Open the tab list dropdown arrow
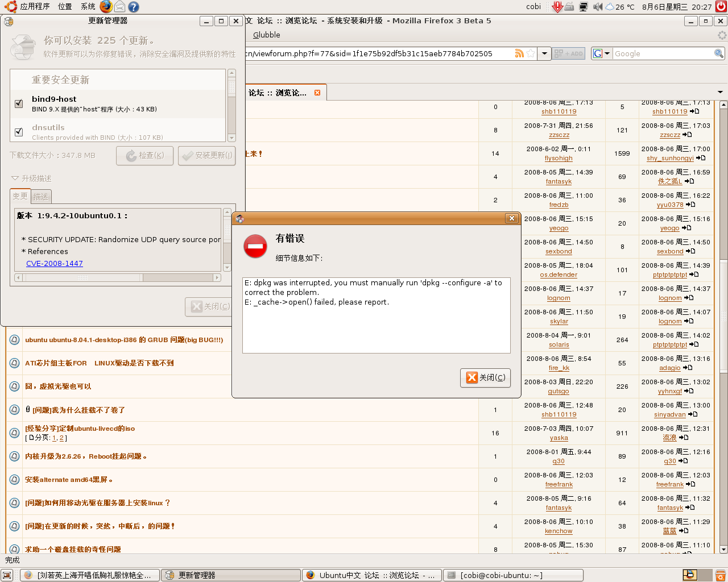This screenshot has width=728, height=582. pyautogui.click(x=720, y=92)
